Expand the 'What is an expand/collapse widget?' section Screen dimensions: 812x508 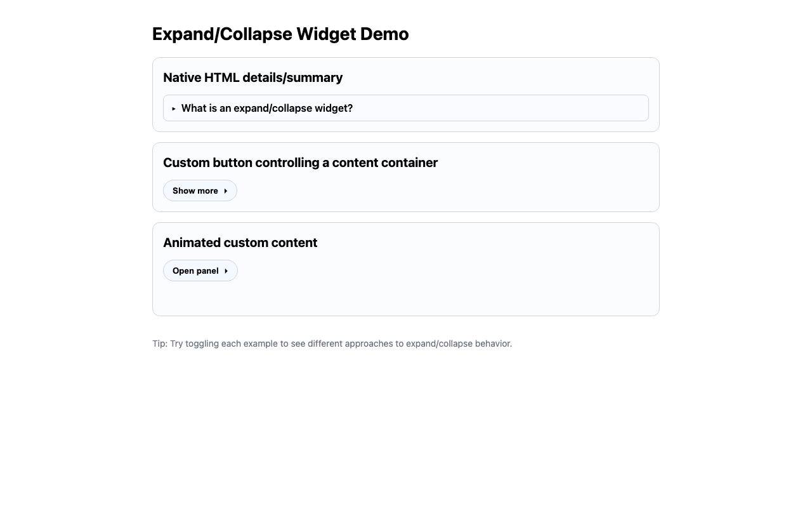[x=266, y=108]
